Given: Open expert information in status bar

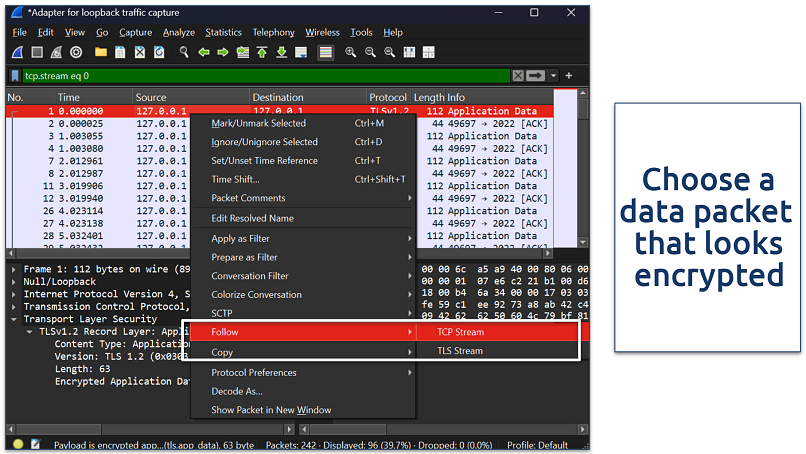Looking at the screenshot, I should (x=18, y=444).
